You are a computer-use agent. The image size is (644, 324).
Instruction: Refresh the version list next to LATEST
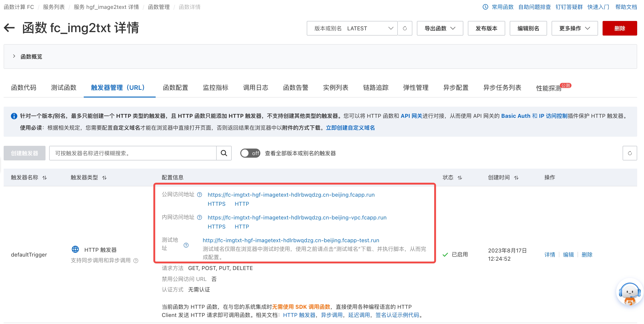pyautogui.click(x=405, y=28)
